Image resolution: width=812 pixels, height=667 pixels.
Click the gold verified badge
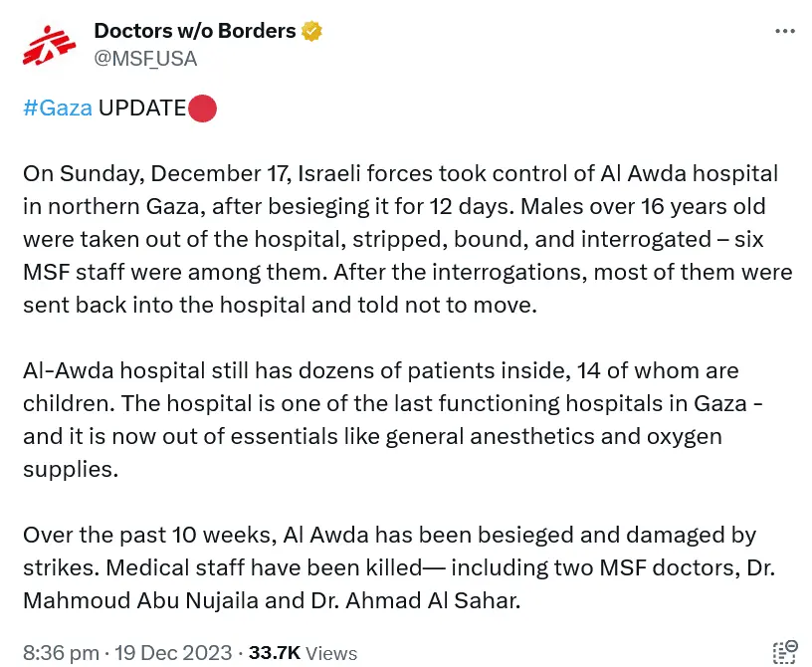coord(311,31)
